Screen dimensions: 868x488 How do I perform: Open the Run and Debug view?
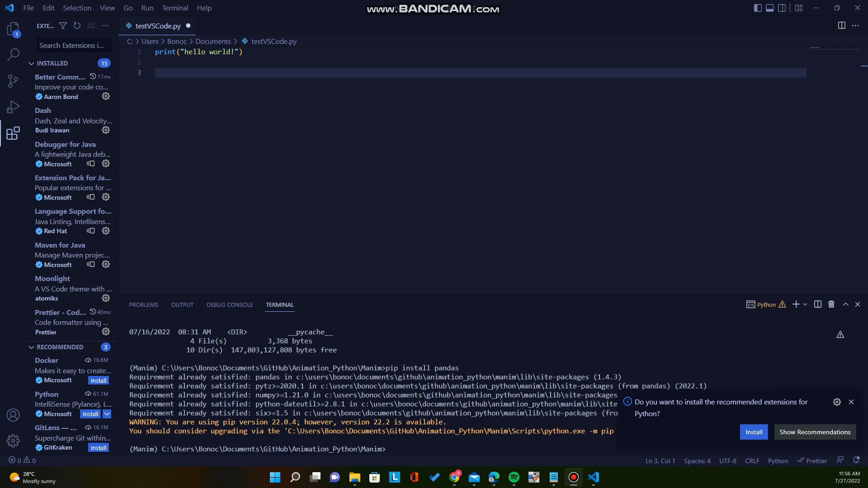tap(13, 107)
